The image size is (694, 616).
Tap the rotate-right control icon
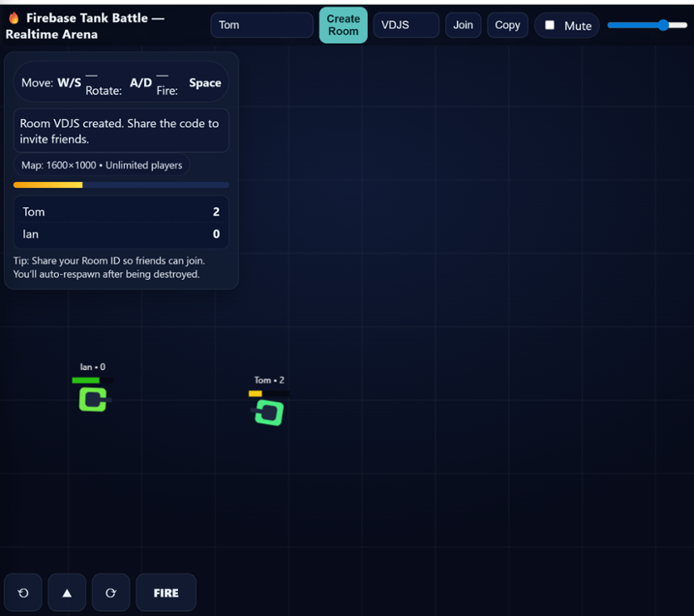110,592
